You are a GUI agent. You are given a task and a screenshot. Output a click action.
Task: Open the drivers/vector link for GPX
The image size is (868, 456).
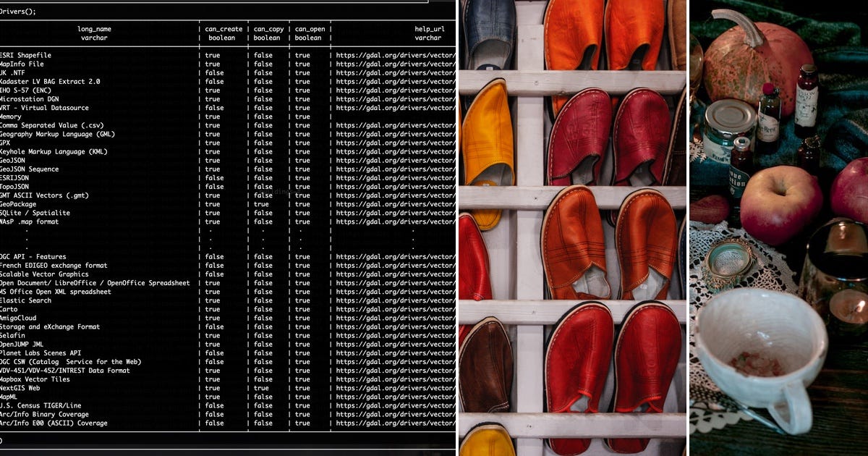pos(394,143)
